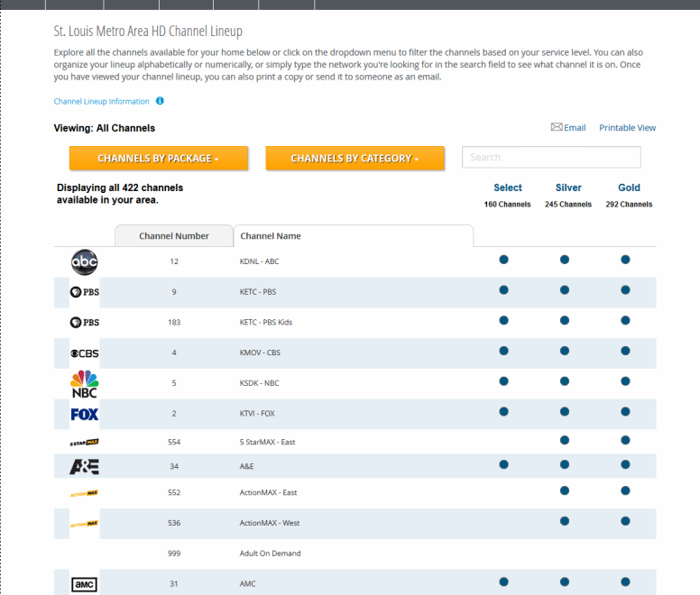This screenshot has width=700, height=595.
Task: Click the Search input field
Action: (551, 158)
